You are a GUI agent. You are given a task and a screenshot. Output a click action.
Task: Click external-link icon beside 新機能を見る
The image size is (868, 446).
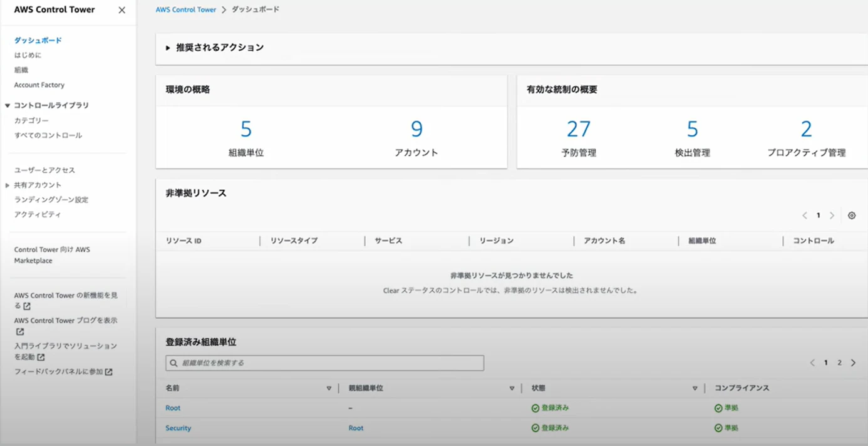[x=27, y=306]
